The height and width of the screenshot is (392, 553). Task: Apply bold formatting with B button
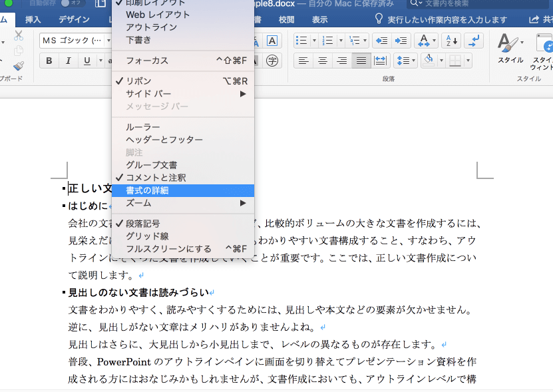[49, 61]
